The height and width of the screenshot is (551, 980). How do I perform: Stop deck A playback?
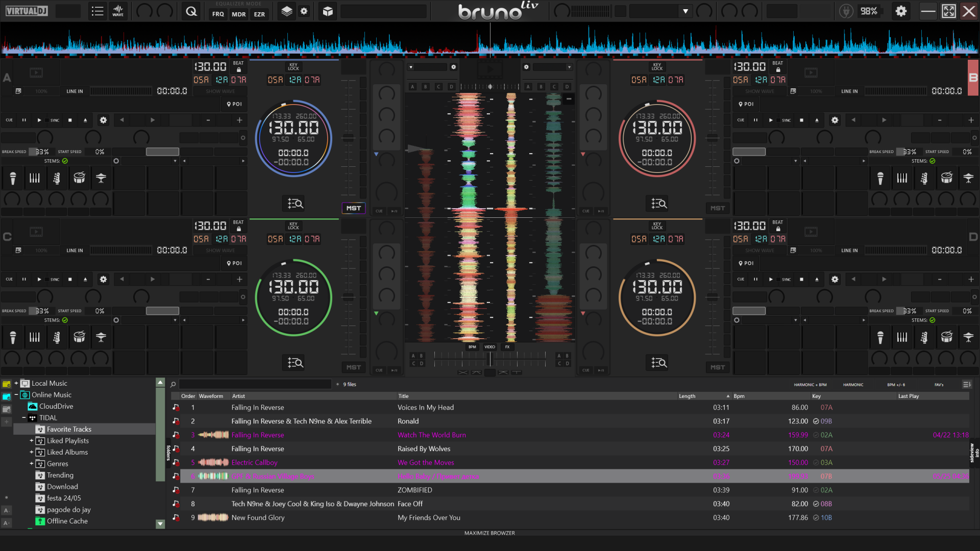(70, 120)
